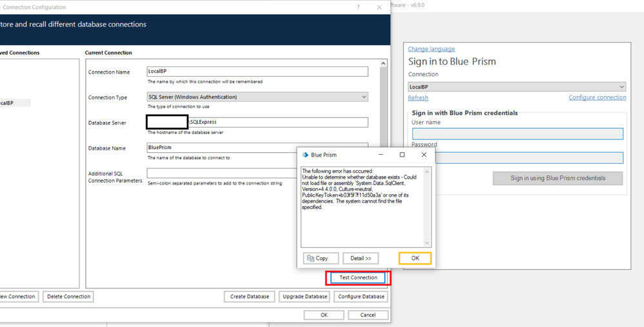
Task: Click the error message scrollbar down arrow
Action: 427,243
